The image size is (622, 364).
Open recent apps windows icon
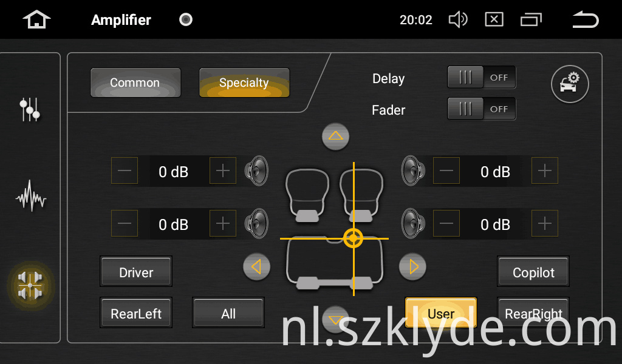tap(531, 19)
